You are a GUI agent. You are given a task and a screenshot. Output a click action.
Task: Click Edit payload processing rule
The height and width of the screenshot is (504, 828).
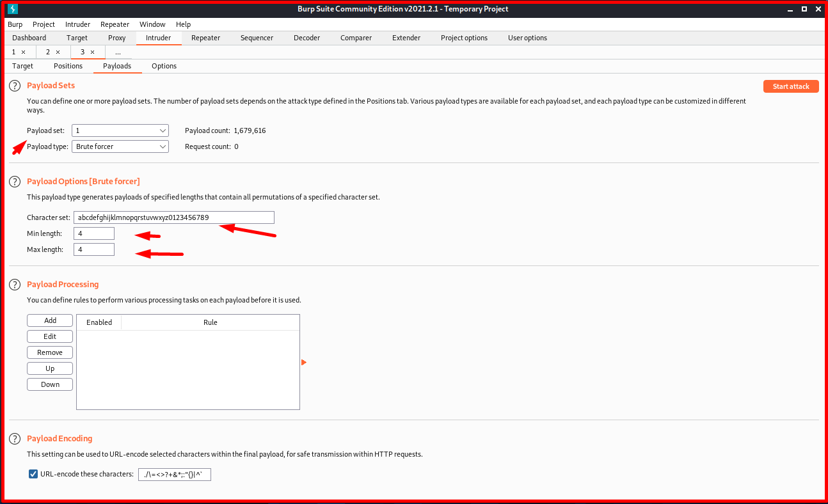50,336
